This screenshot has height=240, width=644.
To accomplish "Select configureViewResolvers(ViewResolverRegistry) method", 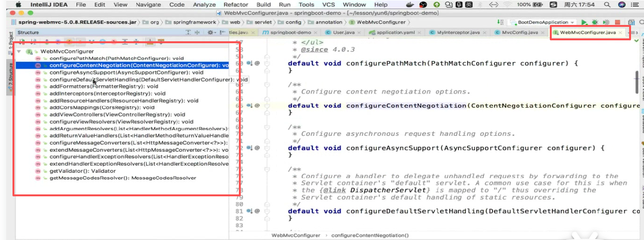I will 121,121.
